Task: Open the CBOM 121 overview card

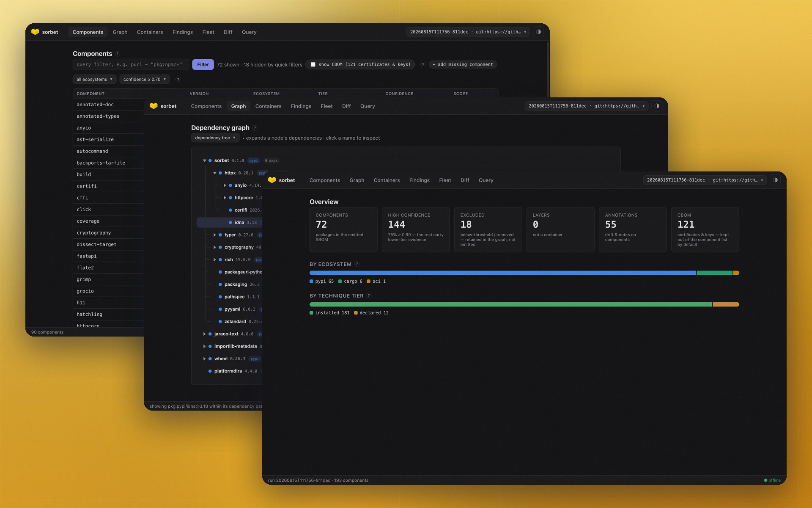Action: click(x=705, y=229)
